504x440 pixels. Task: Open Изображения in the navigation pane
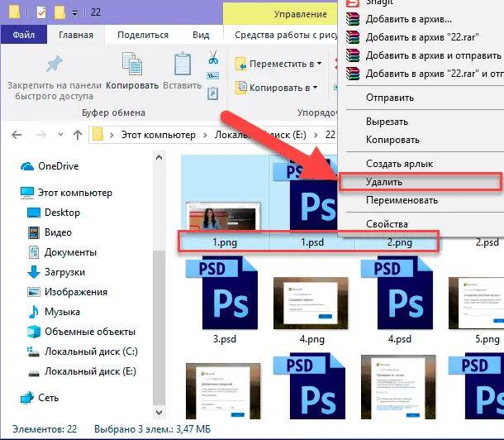tap(67, 292)
